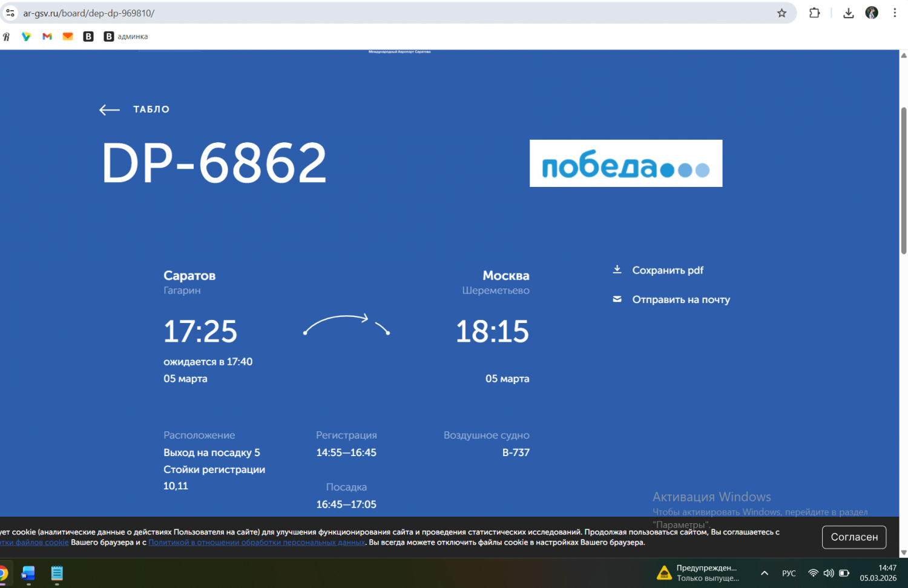Switch the РУС keyboard language indicator

(789, 573)
